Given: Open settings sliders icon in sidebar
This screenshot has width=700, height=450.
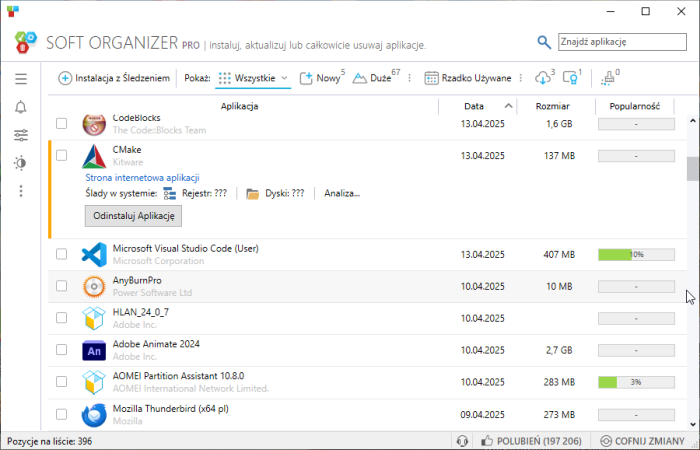Looking at the screenshot, I should [21, 135].
